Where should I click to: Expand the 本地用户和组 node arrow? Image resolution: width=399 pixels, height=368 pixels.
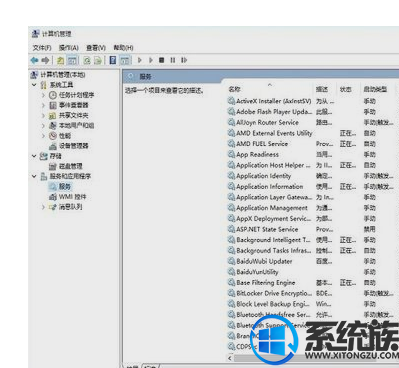(x=43, y=125)
